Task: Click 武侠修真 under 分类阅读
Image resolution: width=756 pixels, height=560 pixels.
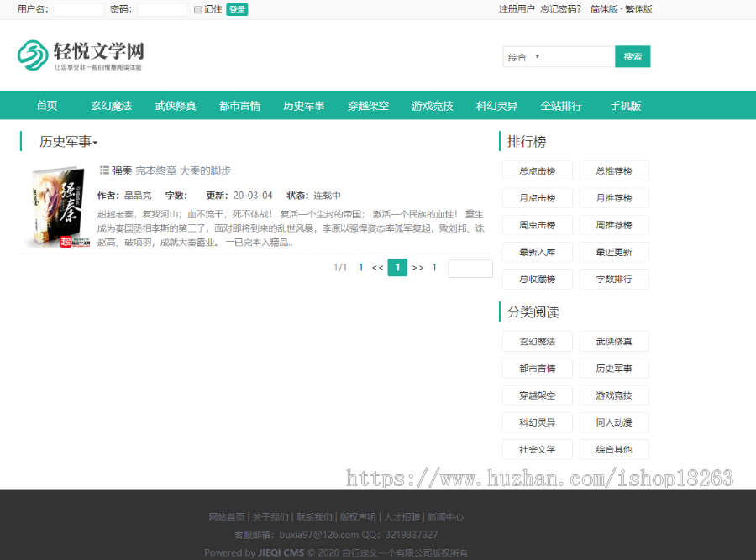Action: 614,341
